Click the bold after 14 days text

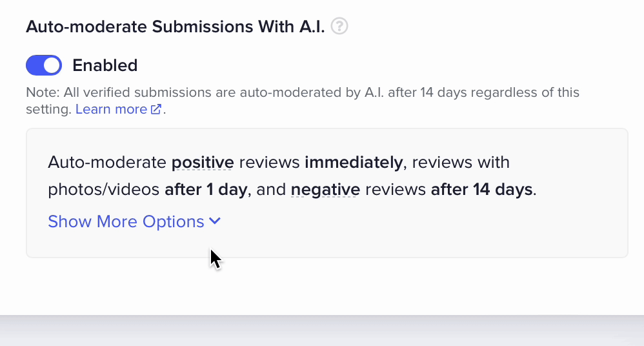(x=481, y=190)
